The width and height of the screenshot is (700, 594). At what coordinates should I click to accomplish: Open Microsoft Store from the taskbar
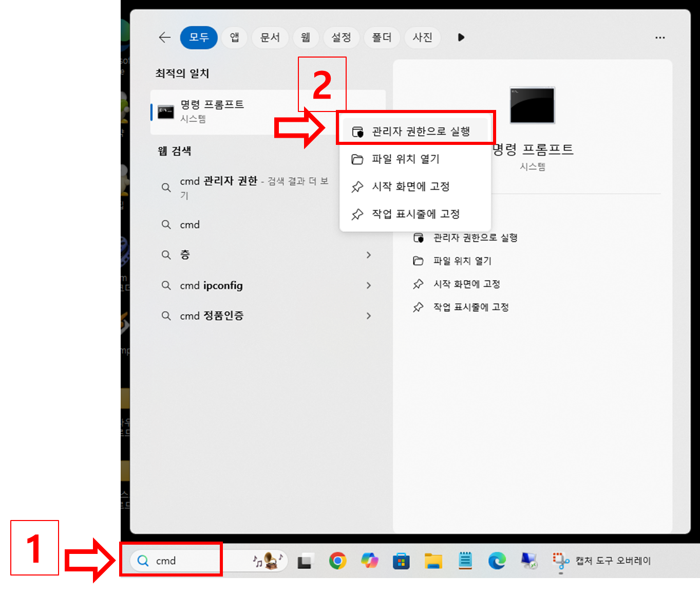point(401,561)
